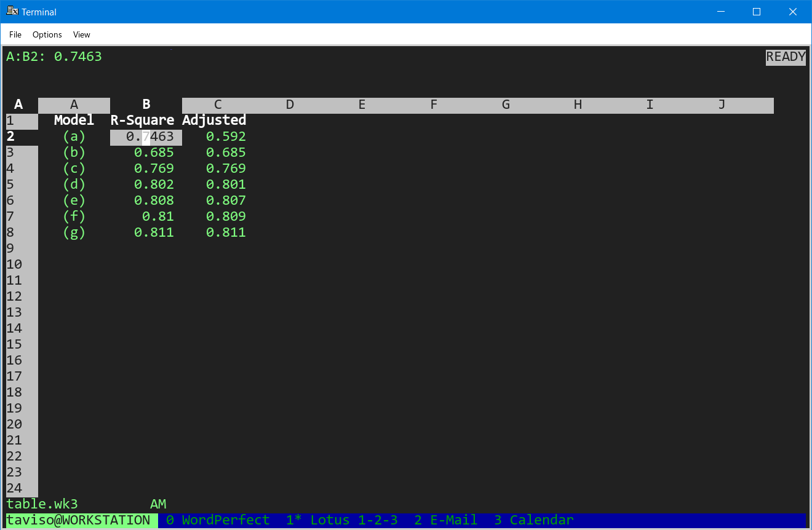Open the View menu
This screenshot has height=530, width=812.
(82, 34)
